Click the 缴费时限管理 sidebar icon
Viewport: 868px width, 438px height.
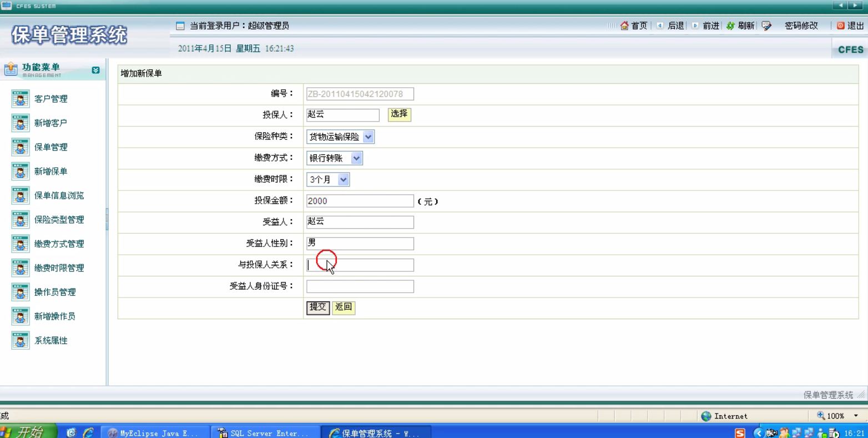click(21, 268)
